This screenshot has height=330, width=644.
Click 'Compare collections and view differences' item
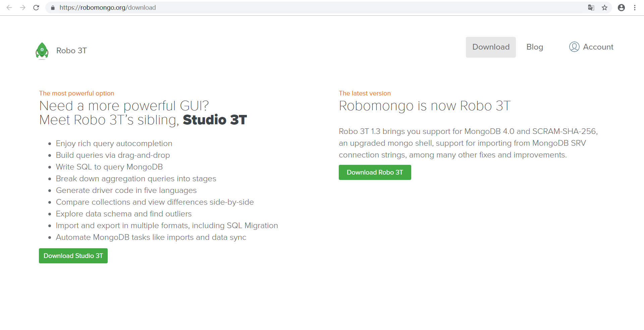pyautogui.click(x=155, y=202)
